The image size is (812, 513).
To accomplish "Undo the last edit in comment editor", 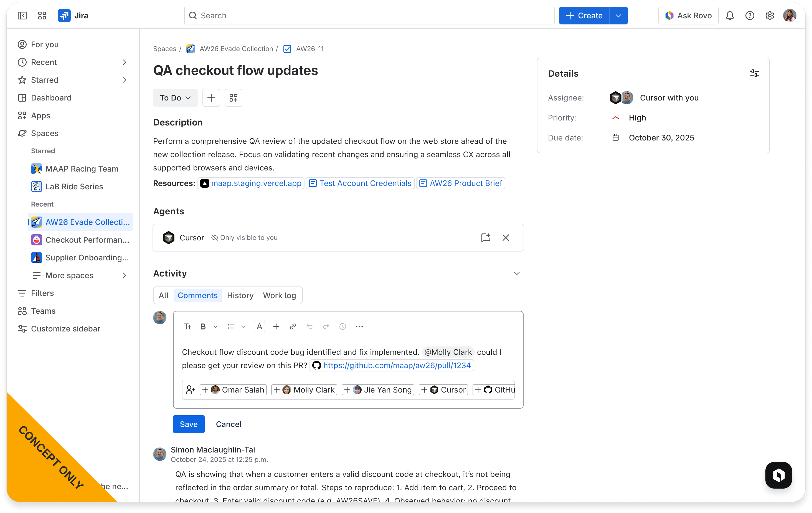I will click(309, 326).
